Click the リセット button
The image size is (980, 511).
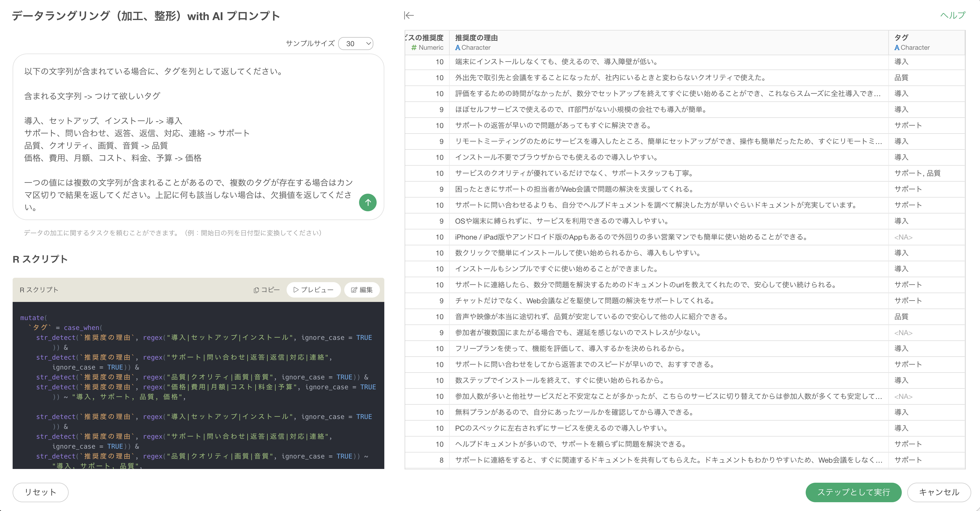tap(40, 492)
